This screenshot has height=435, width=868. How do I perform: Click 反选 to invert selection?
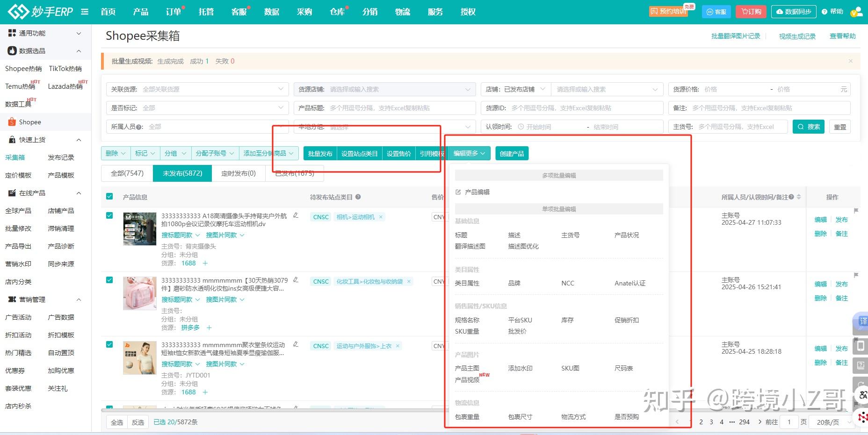[x=137, y=421]
